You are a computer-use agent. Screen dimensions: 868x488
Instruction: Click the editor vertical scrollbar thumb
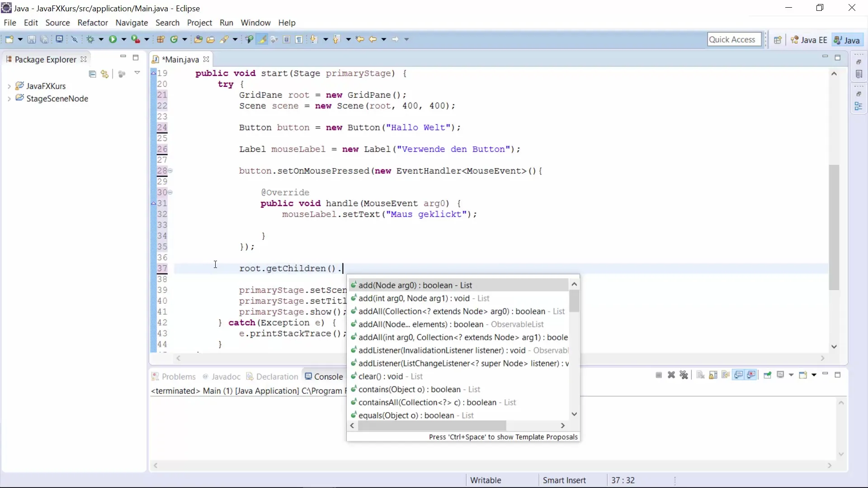tap(834, 227)
